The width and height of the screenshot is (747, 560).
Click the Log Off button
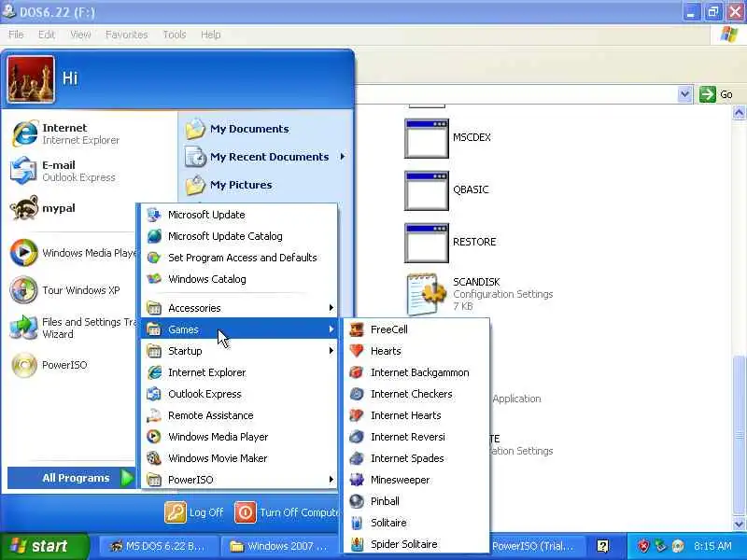pyautogui.click(x=194, y=512)
